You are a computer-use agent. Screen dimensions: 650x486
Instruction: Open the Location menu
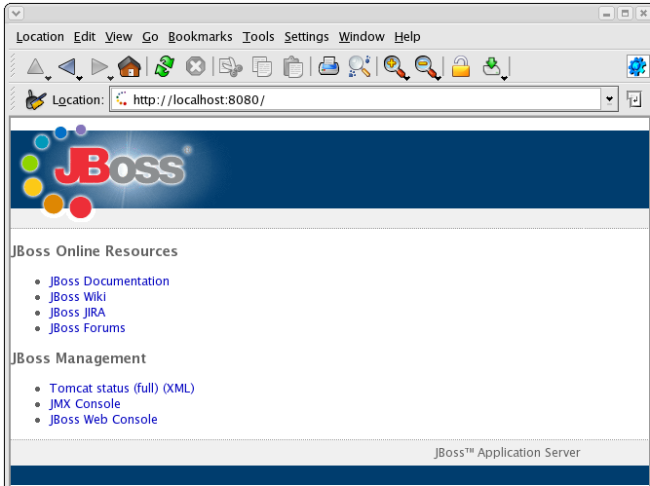[x=40, y=36]
